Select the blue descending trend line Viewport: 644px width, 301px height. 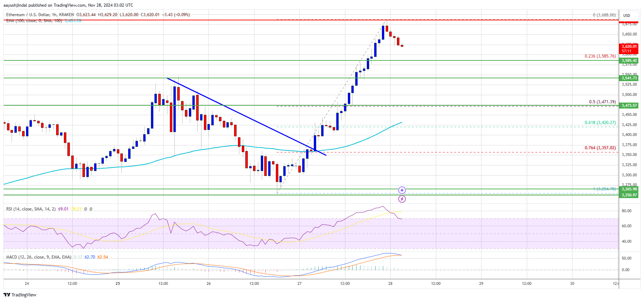(x=247, y=117)
